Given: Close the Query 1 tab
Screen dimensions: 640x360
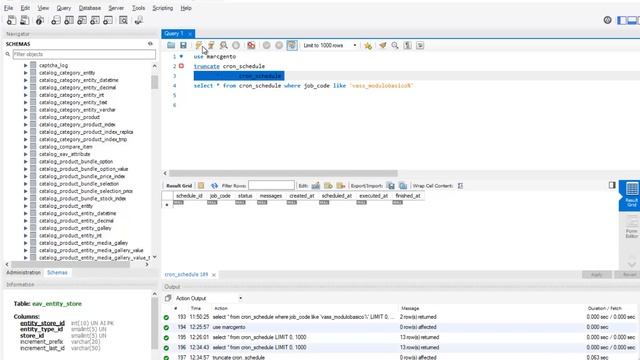Looking at the screenshot, I should point(190,34).
